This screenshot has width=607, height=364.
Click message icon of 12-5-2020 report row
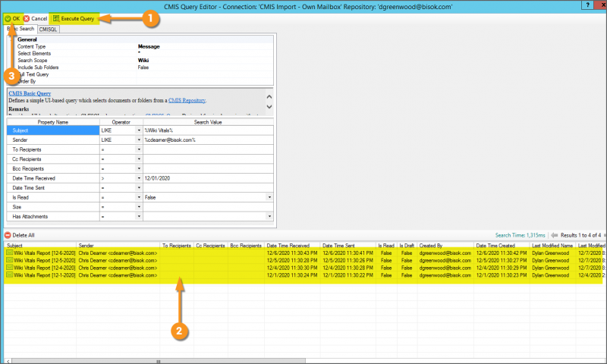[x=9, y=260]
